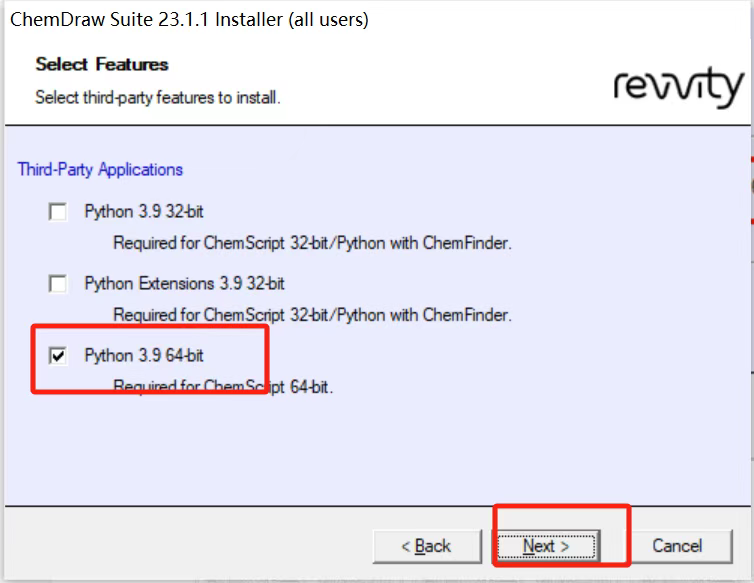Uncheck the Python 3.9 64-bit checkbox
The height and width of the screenshot is (583, 754).
(59, 356)
